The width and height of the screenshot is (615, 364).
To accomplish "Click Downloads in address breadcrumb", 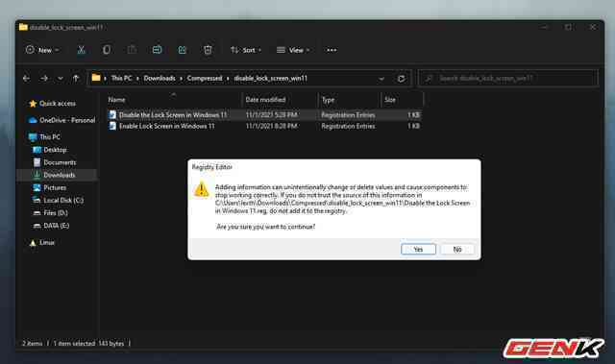I will (x=160, y=79).
